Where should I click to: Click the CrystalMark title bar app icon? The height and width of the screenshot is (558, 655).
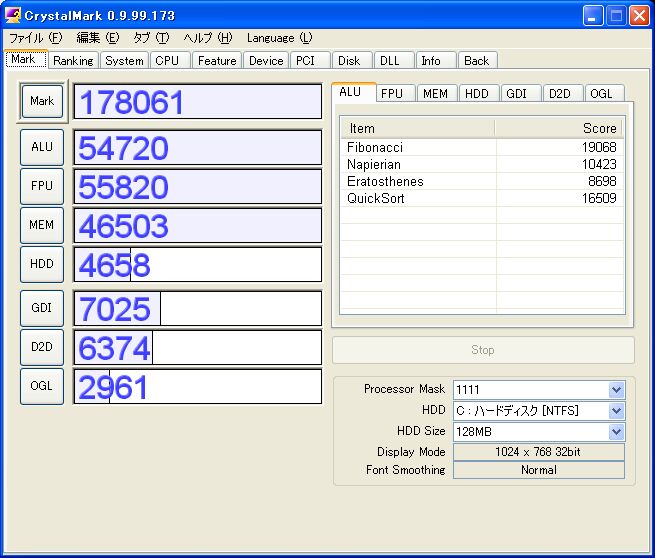pos(14,15)
